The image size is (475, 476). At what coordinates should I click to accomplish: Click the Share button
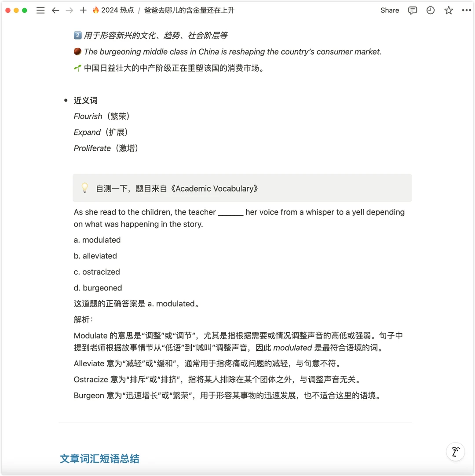click(x=390, y=10)
